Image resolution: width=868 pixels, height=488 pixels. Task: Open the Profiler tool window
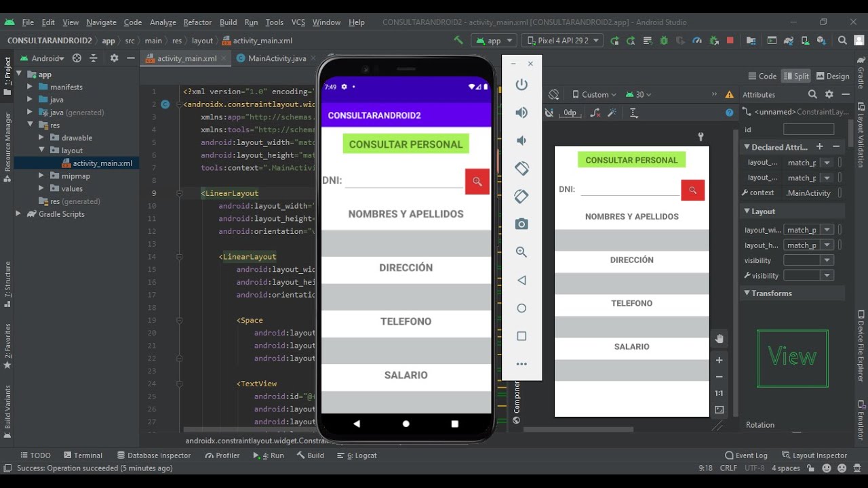click(x=222, y=455)
